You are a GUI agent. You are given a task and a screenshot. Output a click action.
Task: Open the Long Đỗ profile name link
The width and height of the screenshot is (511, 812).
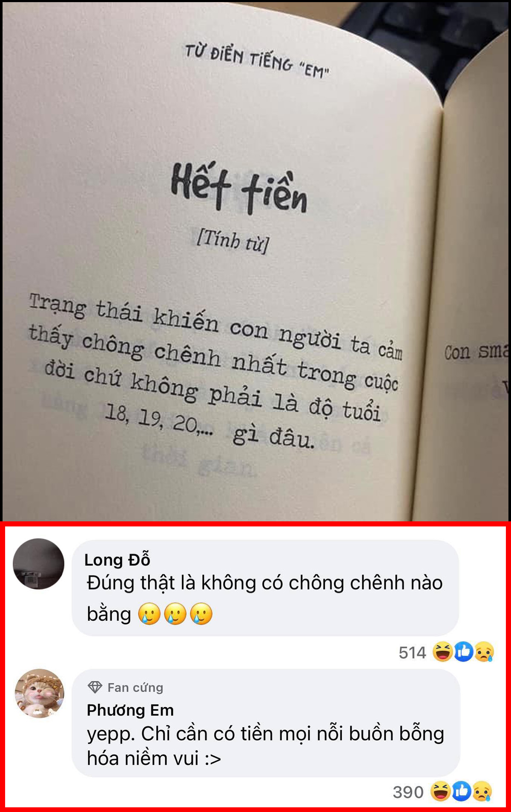[117, 560]
